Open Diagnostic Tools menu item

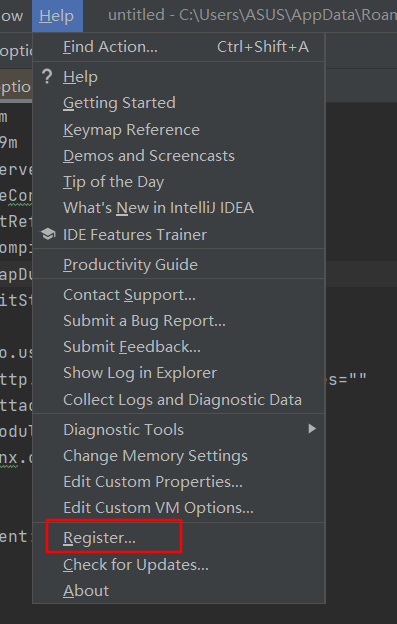(179, 429)
